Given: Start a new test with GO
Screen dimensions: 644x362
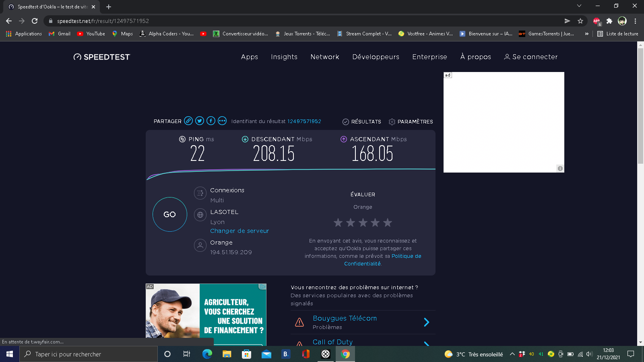Looking at the screenshot, I should (170, 214).
